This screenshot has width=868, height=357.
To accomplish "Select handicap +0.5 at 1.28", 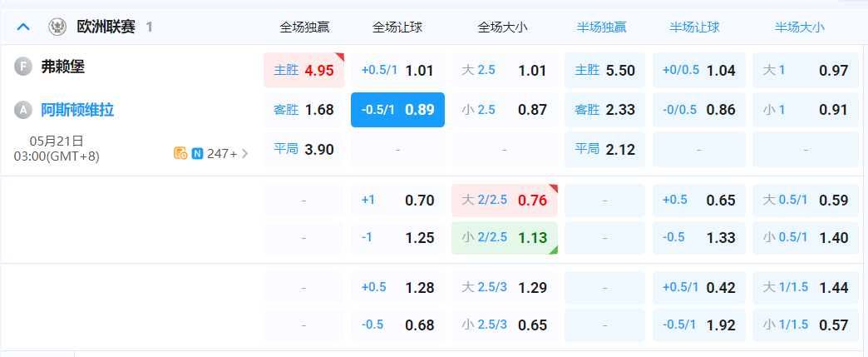I will pos(398,288).
